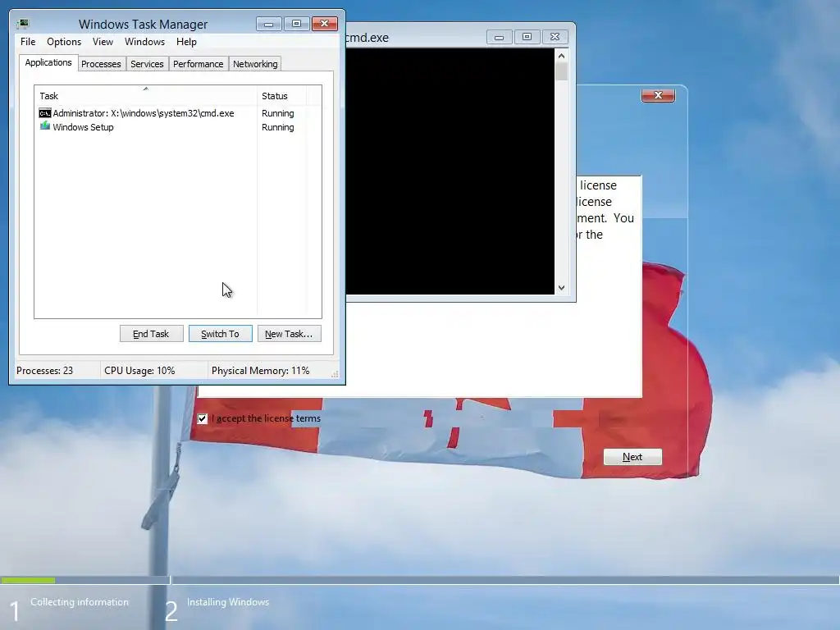The height and width of the screenshot is (630, 840).
Task: Switch to the Applications tab
Action: point(48,62)
